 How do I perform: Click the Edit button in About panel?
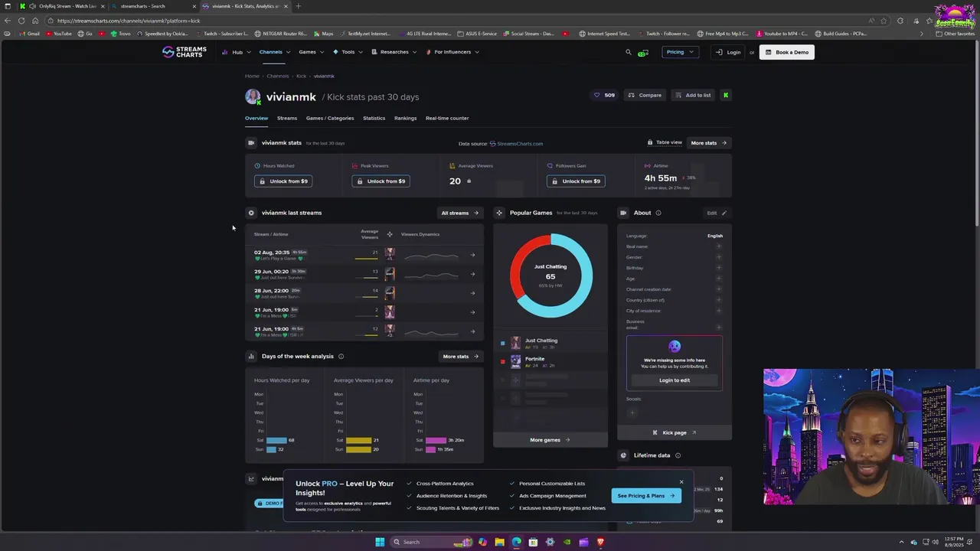click(716, 213)
